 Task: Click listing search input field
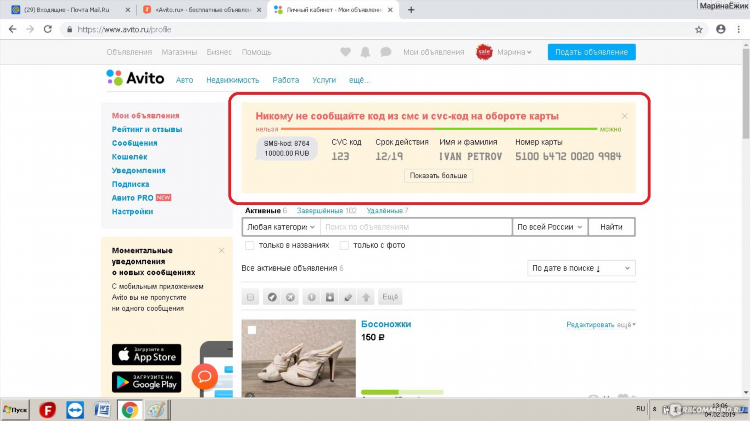pyautogui.click(x=416, y=227)
